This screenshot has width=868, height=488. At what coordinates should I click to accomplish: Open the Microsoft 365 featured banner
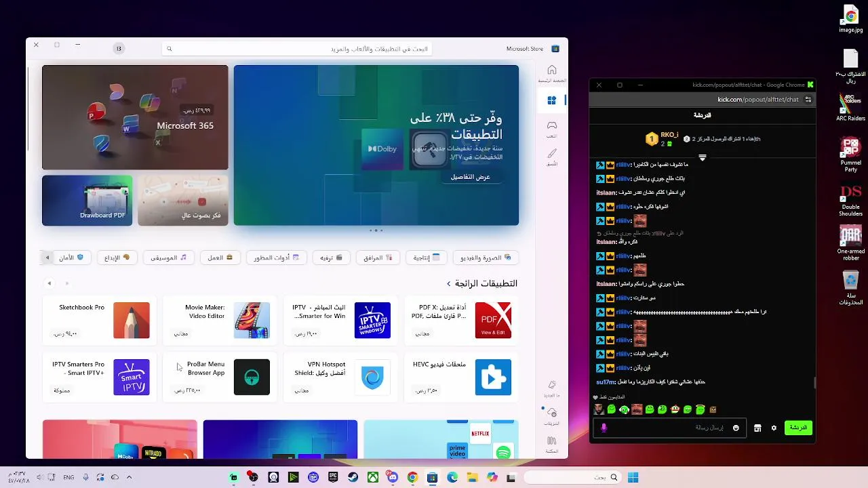[x=135, y=117]
